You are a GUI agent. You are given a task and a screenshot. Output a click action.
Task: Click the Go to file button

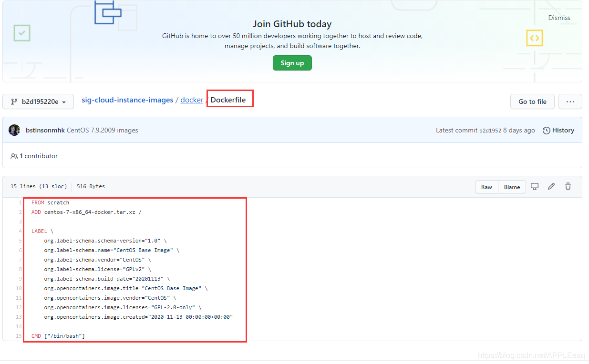pyautogui.click(x=532, y=101)
